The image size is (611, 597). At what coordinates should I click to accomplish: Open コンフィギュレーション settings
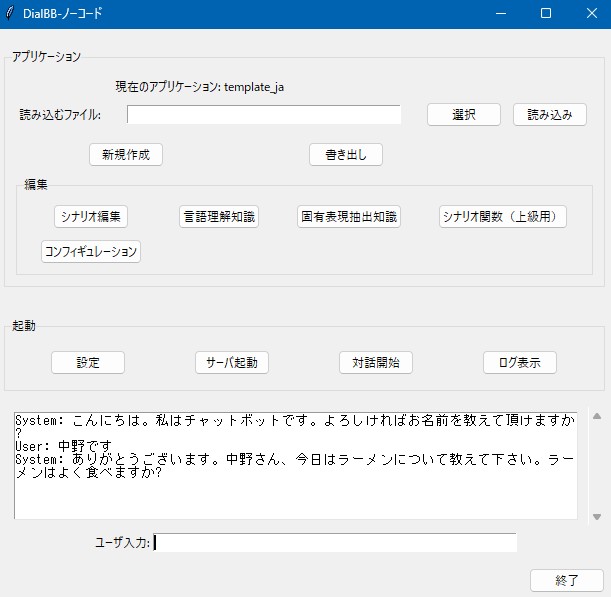point(91,251)
